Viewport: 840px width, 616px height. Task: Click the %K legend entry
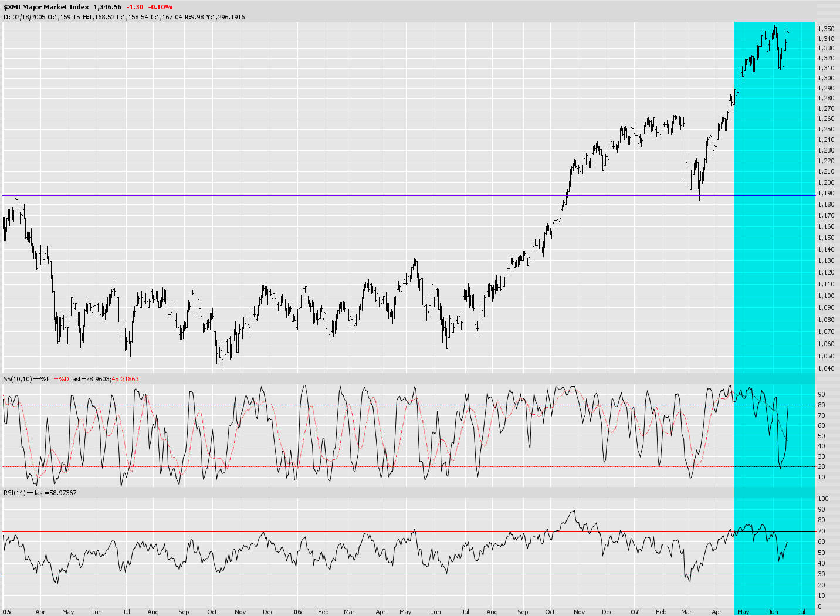click(42, 379)
